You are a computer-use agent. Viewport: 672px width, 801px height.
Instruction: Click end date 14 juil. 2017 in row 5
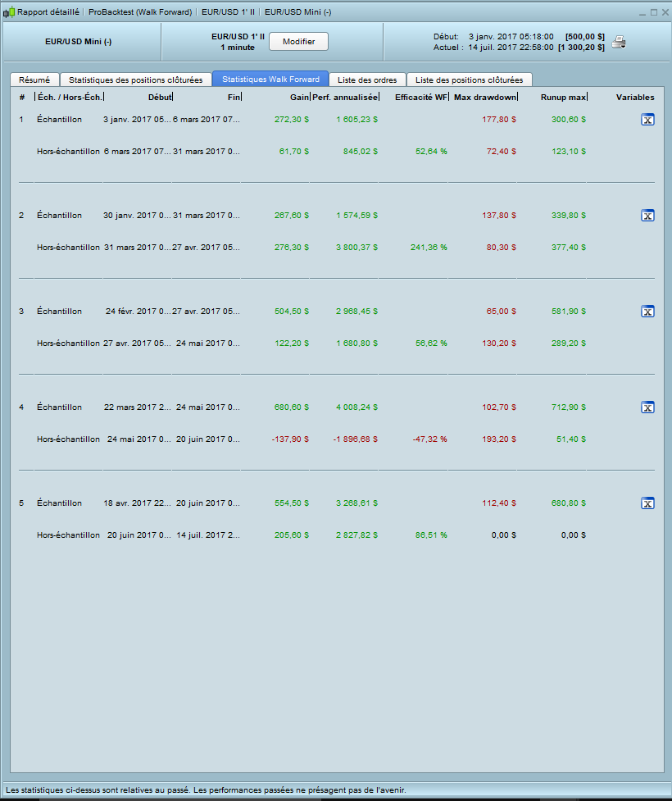(x=208, y=535)
